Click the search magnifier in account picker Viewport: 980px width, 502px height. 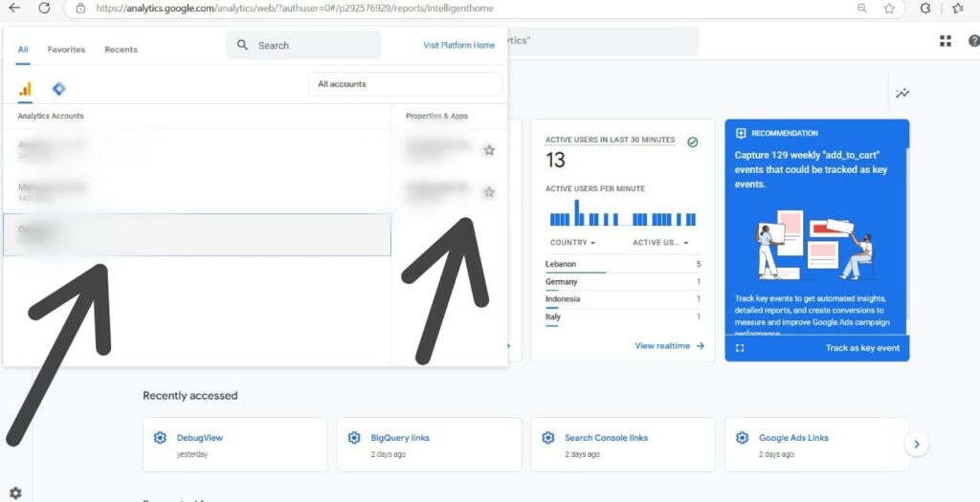coord(242,45)
